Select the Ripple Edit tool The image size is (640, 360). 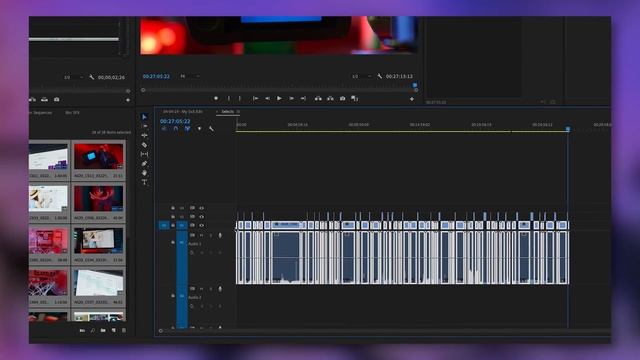click(x=144, y=135)
